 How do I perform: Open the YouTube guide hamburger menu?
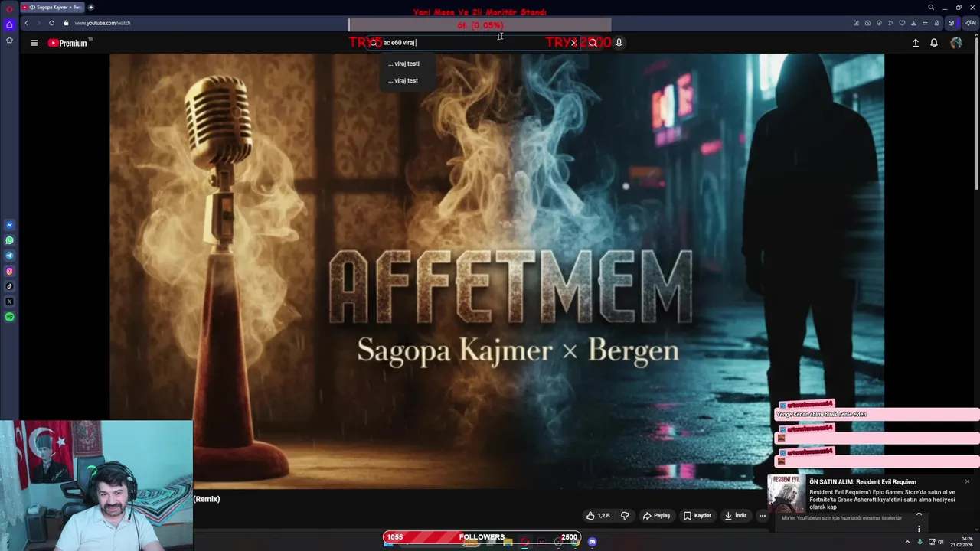click(34, 43)
